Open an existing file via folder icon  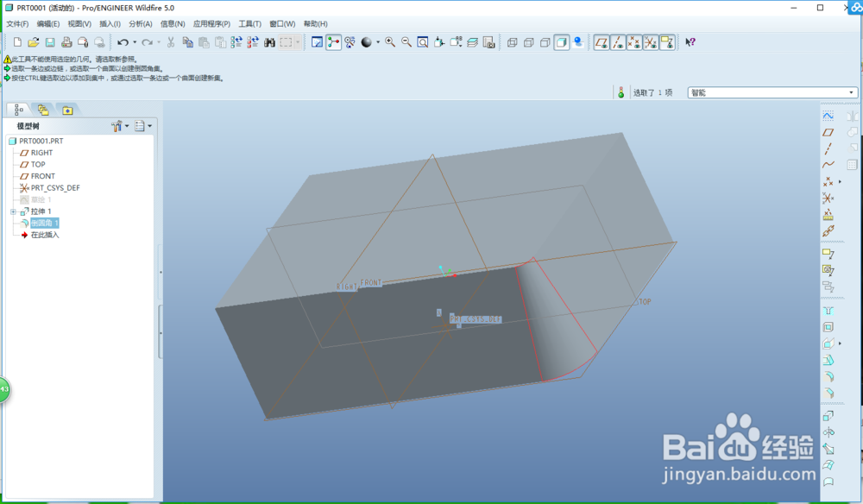click(x=34, y=42)
